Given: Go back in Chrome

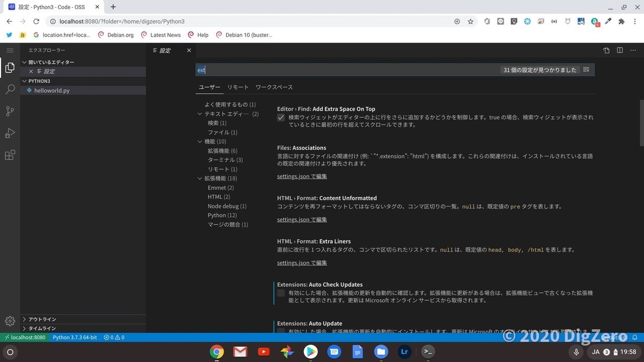Looking at the screenshot, I should pos(9,21).
